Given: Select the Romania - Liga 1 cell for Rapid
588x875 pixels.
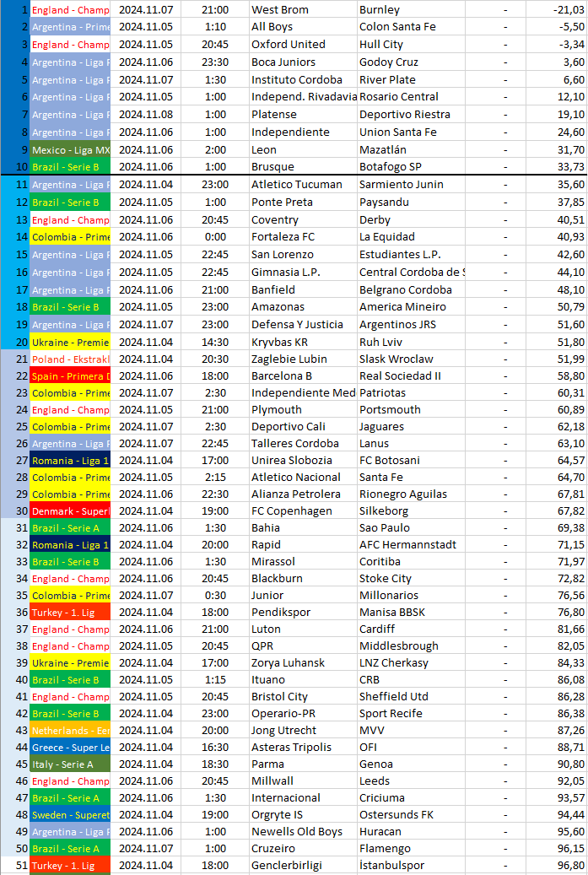Looking at the screenshot, I should point(70,544).
